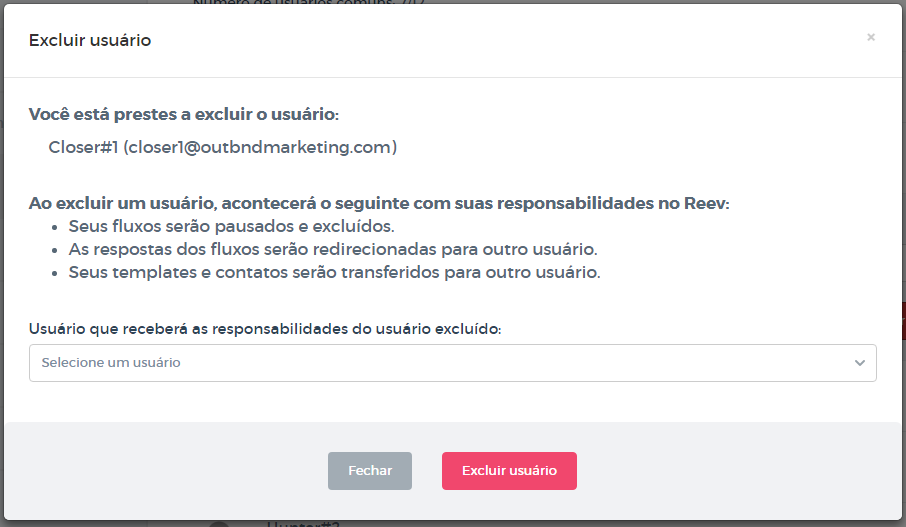
Task: Click the dark red element behind the dialog
Action: [x=902, y=320]
